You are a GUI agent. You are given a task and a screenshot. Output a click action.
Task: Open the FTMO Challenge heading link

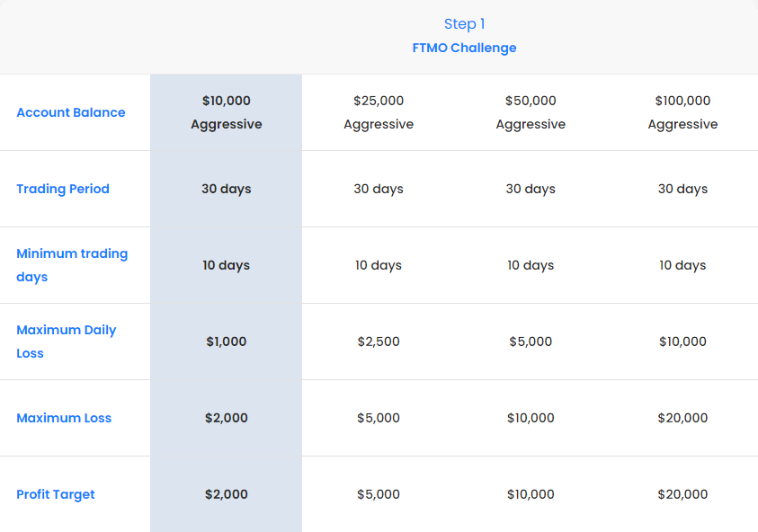[464, 48]
